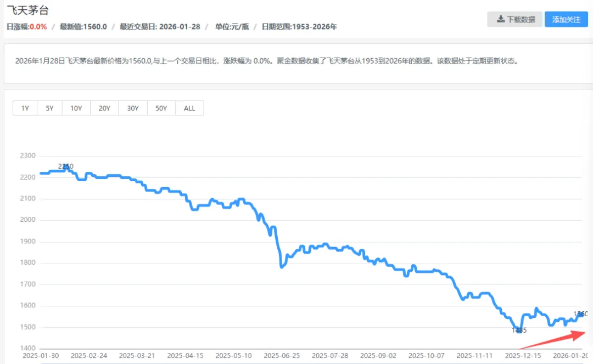Click x-axis label 2025-01-30

41,356
